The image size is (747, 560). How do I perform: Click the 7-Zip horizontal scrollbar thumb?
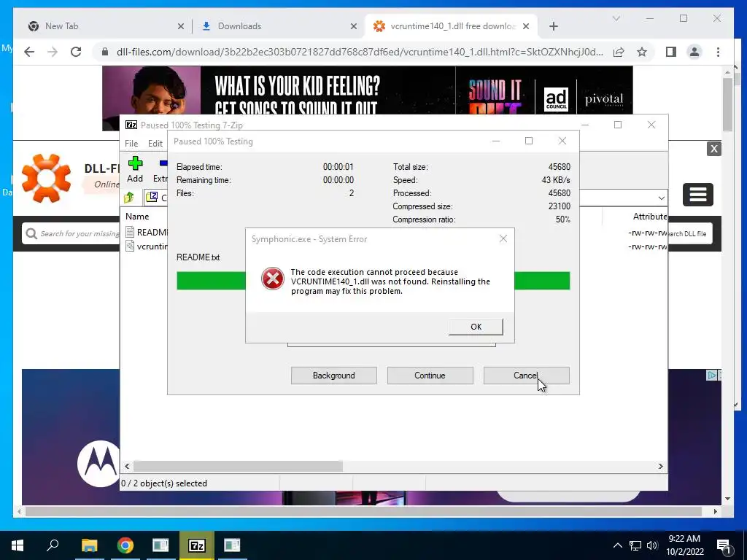[x=238, y=466]
